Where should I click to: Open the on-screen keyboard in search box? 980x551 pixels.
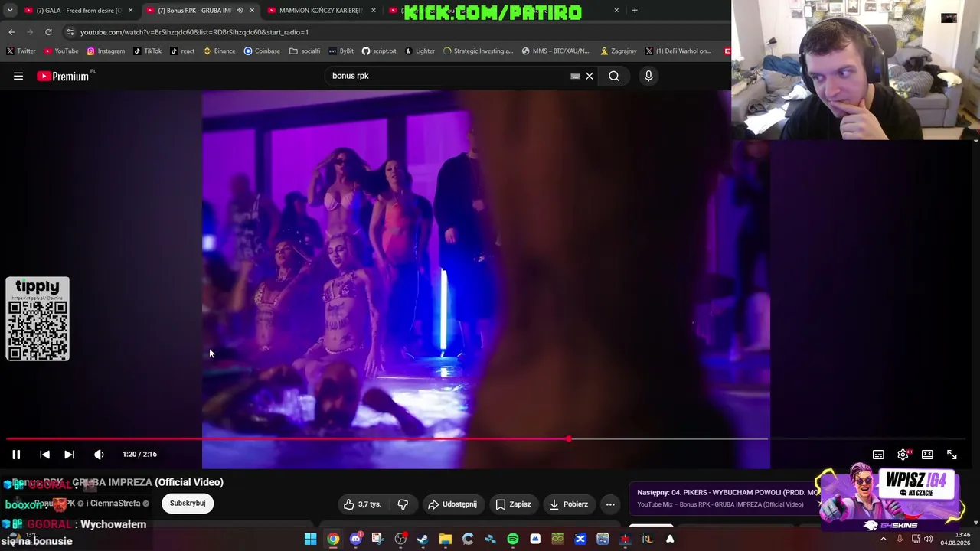(x=575, y=76)
